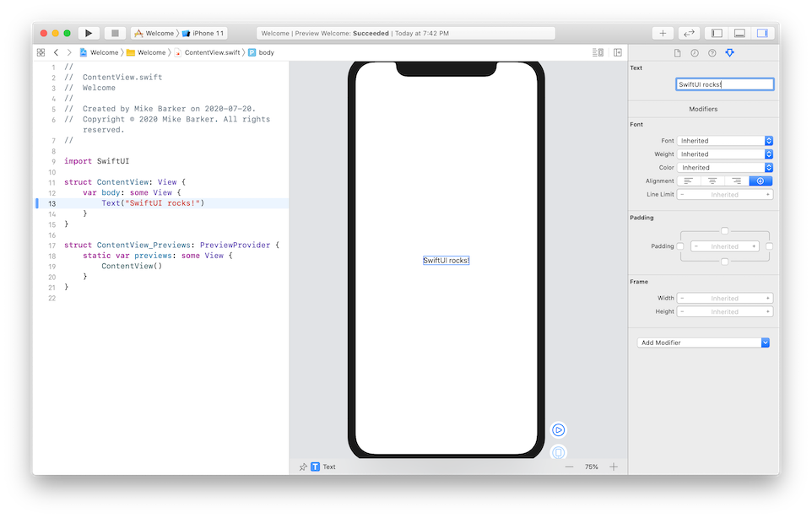Go back in editor history

pyautogui.click(x=56, y=52)
